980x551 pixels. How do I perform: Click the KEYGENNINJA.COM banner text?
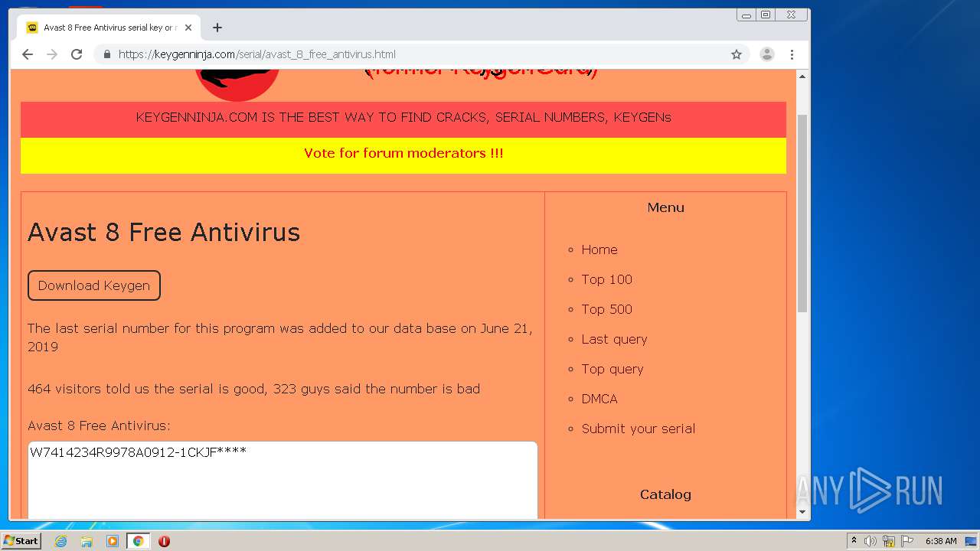point(403,118)
